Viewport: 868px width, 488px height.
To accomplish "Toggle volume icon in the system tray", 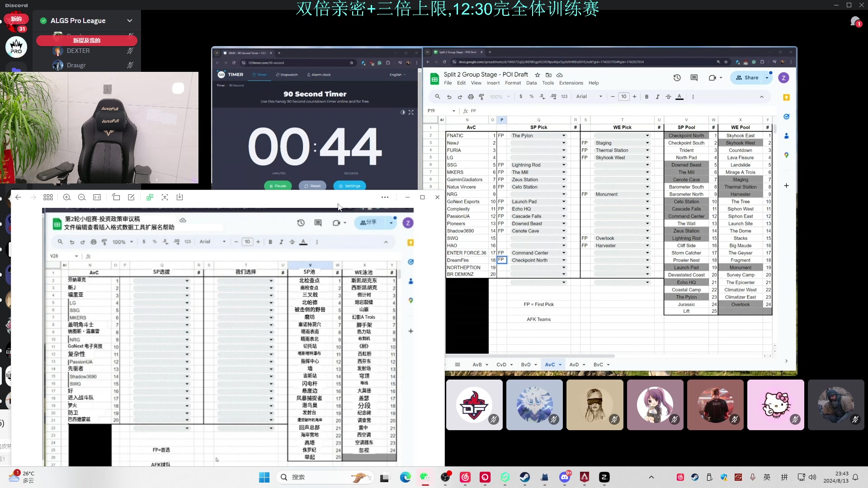I will point(812,477).
